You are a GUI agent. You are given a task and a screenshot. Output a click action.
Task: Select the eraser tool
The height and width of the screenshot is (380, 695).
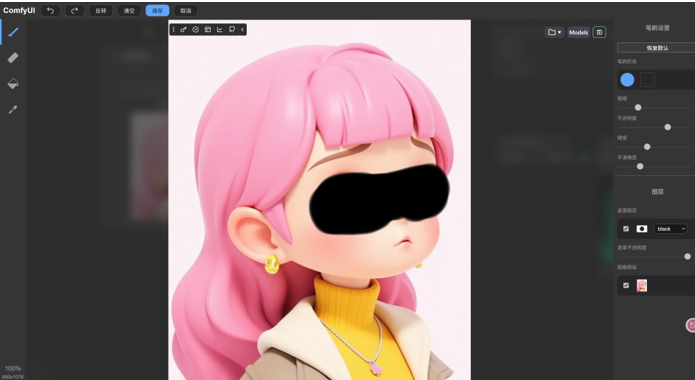point(13,58)
